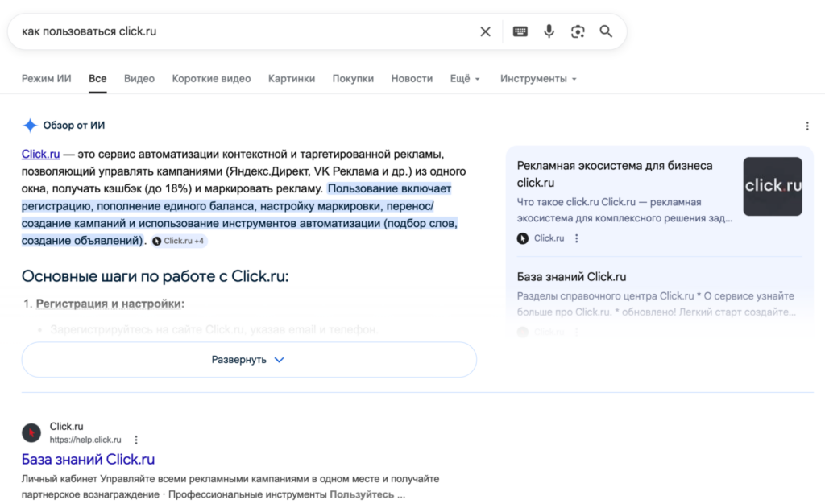Click the Click.ru favicon in the sidebar card
Image resolution: width=825 pixels, height=504 pixels.
520,238
